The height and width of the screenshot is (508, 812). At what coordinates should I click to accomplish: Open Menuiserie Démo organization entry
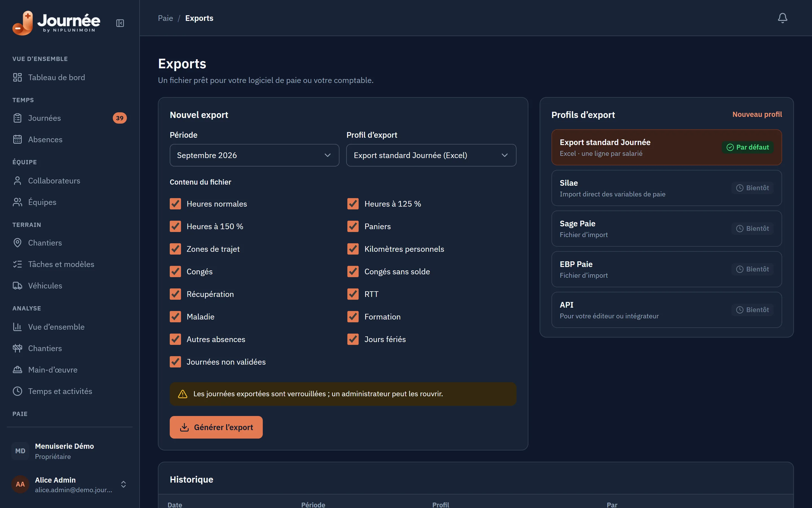pyautogui.click(x=69, y=451)
